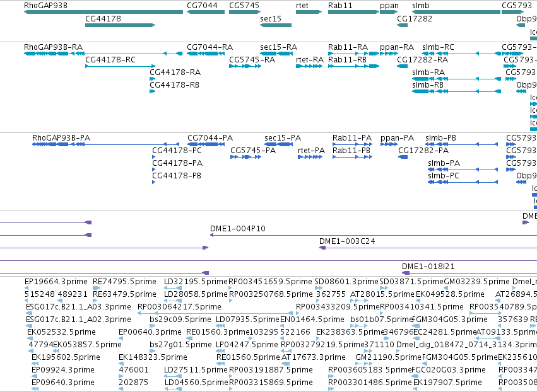The width and height of the screenshot is (537, 392).
Task: Open transcript RhoGAP93B-RA label
Action: coord(53,47)
